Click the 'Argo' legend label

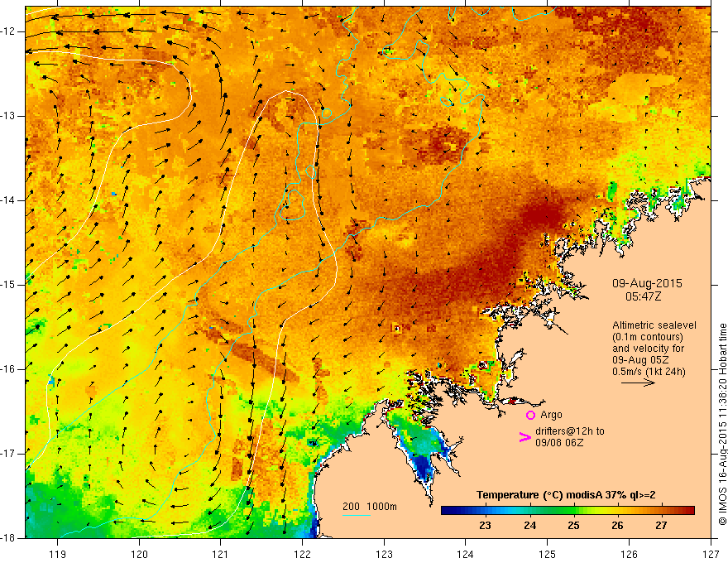[x=551, y=415]
